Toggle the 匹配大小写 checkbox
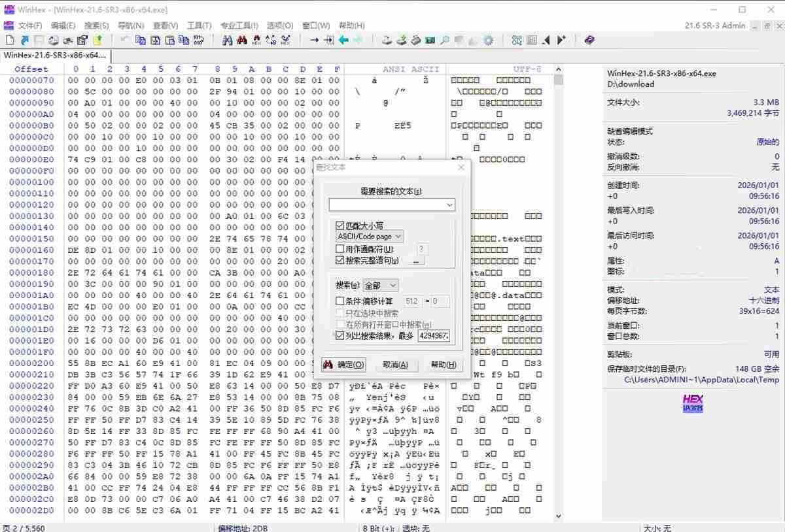This screenshot has height=532, width=785. (340, 225)
